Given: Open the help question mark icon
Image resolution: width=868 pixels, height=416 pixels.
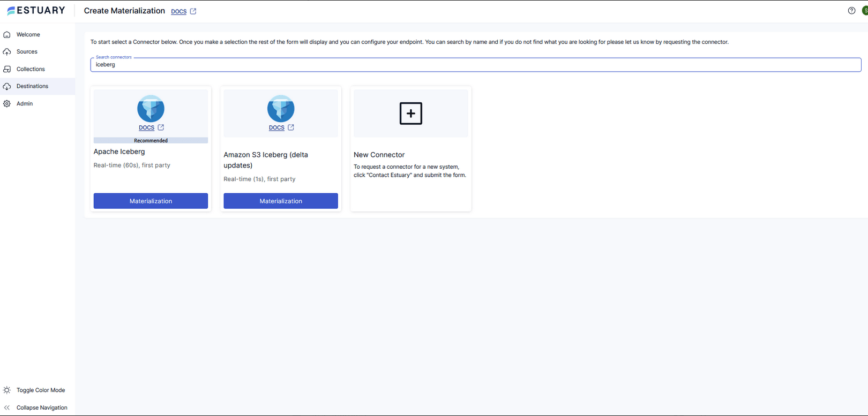Looking at the screenshot, I should click(851, 11).
